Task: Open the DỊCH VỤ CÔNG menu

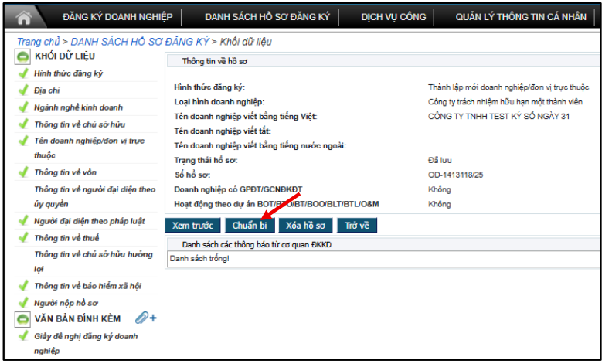Action: [393, 17]
